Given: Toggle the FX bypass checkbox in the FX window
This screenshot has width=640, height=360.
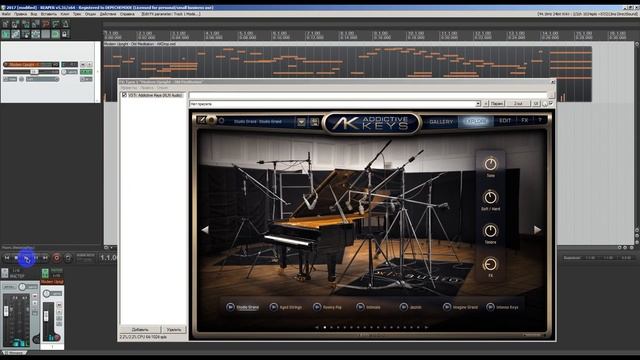Looking at the screenshot, I should pyautogui.click(x=551, y=103).
